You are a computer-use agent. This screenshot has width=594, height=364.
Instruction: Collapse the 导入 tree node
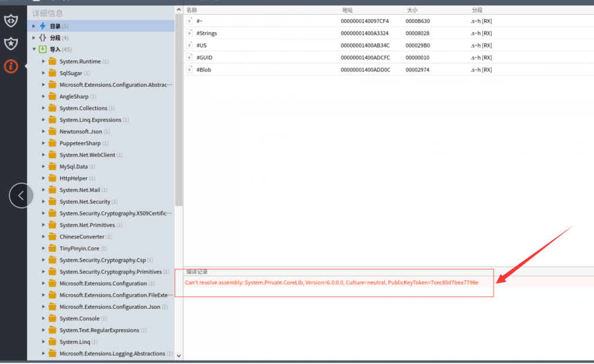coord(34,49)
